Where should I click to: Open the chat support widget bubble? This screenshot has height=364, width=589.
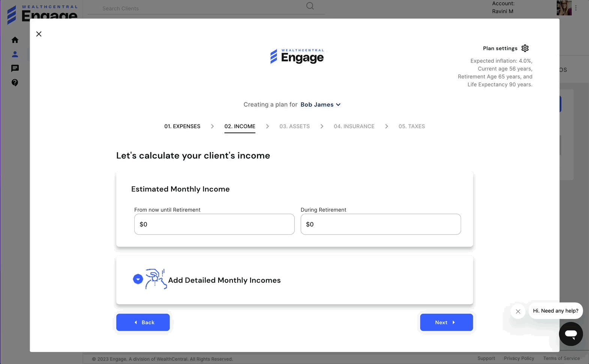(571, 334)
